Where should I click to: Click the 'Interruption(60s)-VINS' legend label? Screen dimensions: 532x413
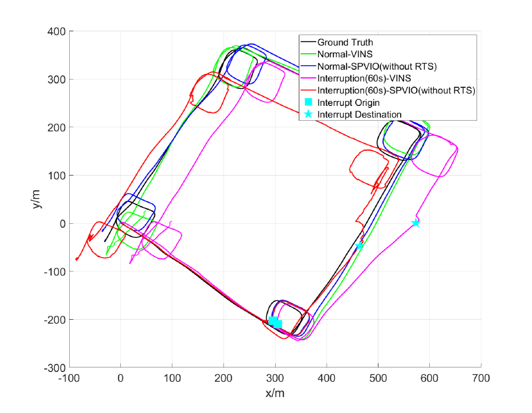[x=364, y=78]
